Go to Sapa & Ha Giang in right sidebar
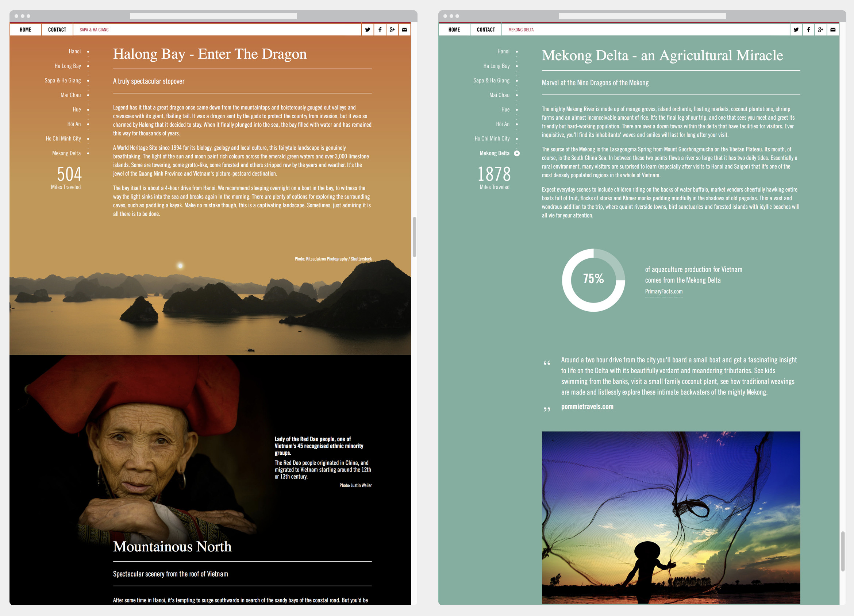This screenshot has width=854, height=616. (491, 80)
